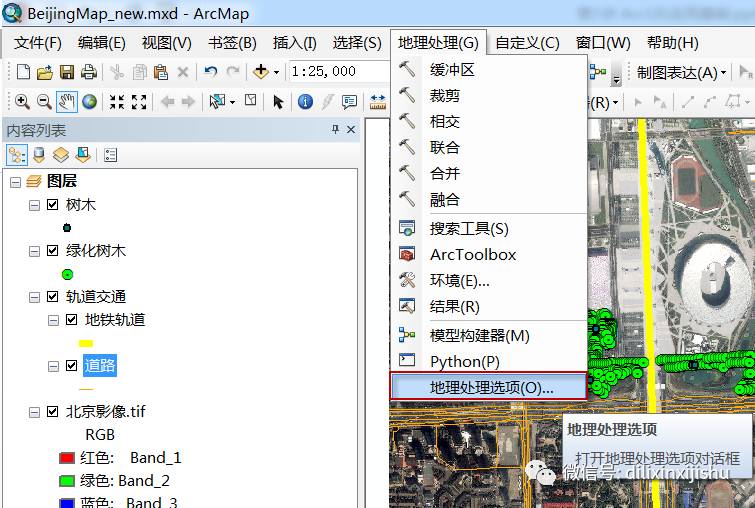Open the 视图(V) menu

[x=167, y=43]
